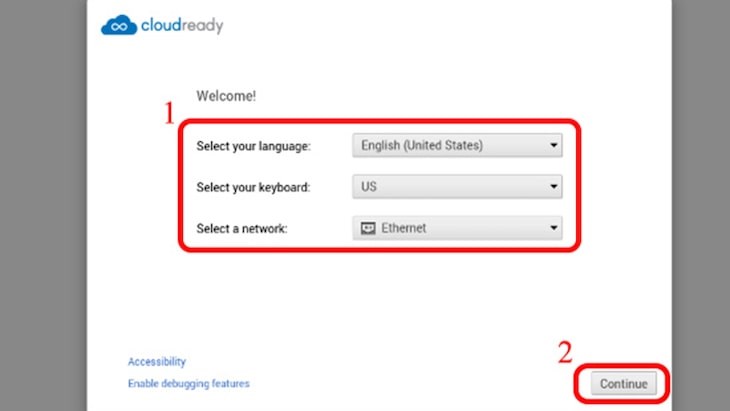Click the cloudready wordmark text
730x411 pixels.
(181, 25)
